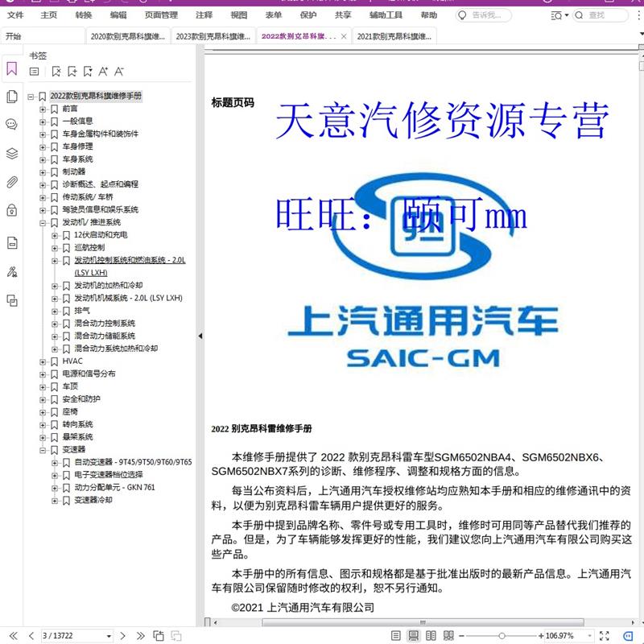Click the tell-me lightbulb search box
This screenshot has width=644, height=644.
tap(484, 15)
